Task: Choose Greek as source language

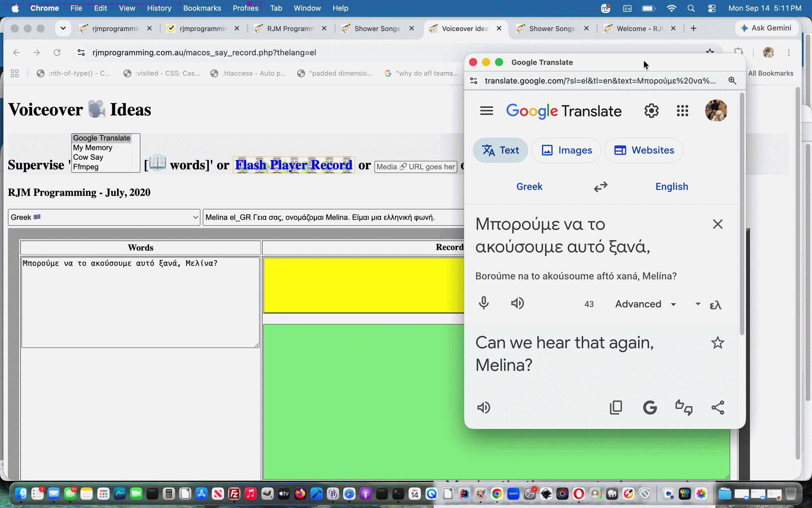Action: pos(529,187)
